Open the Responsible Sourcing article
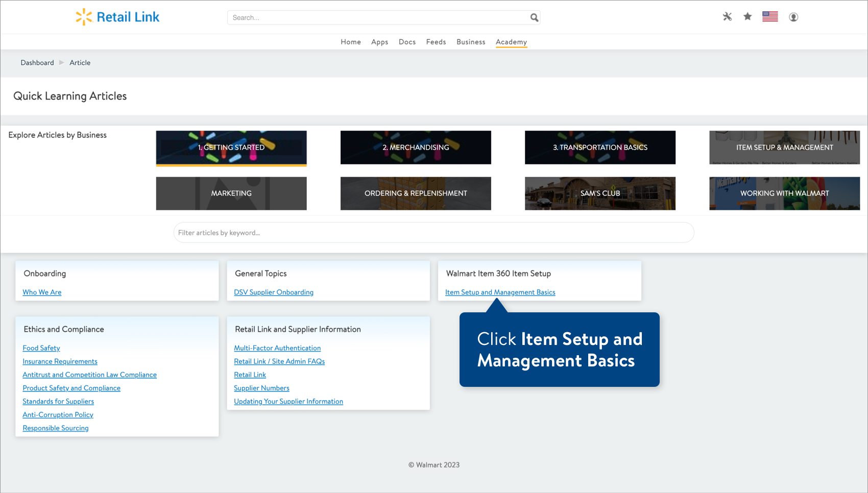The height and width of the screenshot is (493, 868). point(56,428)
